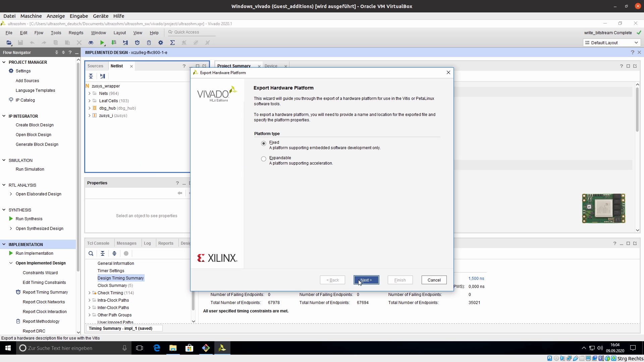Viewport: 644px width, 362px height.
Task: Switch to the Sources tab
Action: [x=95, y=66]
